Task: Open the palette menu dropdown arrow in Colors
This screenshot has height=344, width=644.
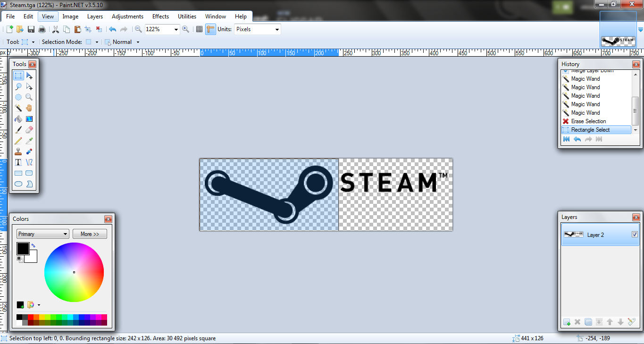Action: (39, 305)
